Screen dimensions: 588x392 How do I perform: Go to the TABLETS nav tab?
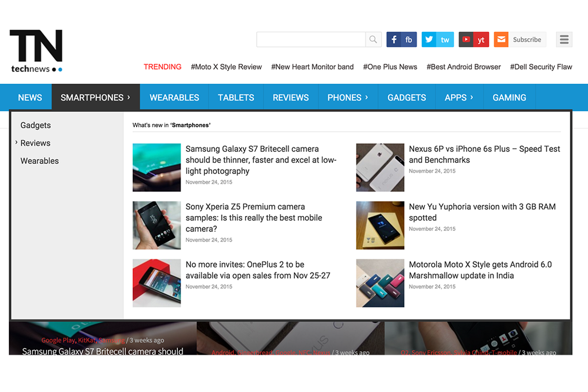tap(236, 98)
